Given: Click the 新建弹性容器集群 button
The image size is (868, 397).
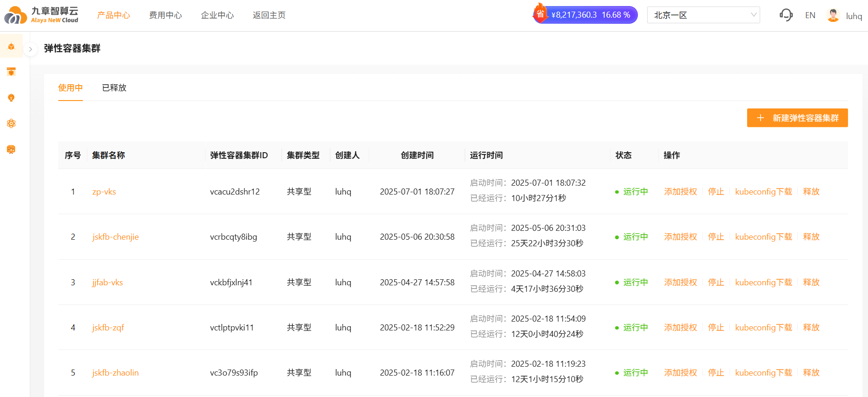Looking at the screenshot, I should coord(797,118).
